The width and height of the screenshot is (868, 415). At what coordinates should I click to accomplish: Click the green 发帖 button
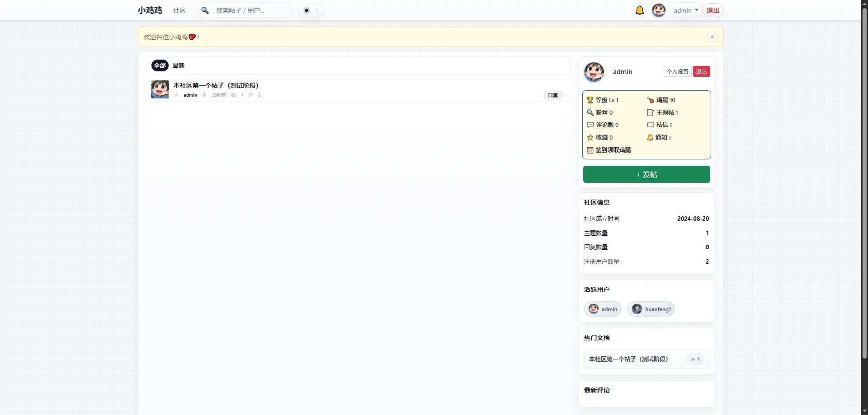click(x=646, y=174)
